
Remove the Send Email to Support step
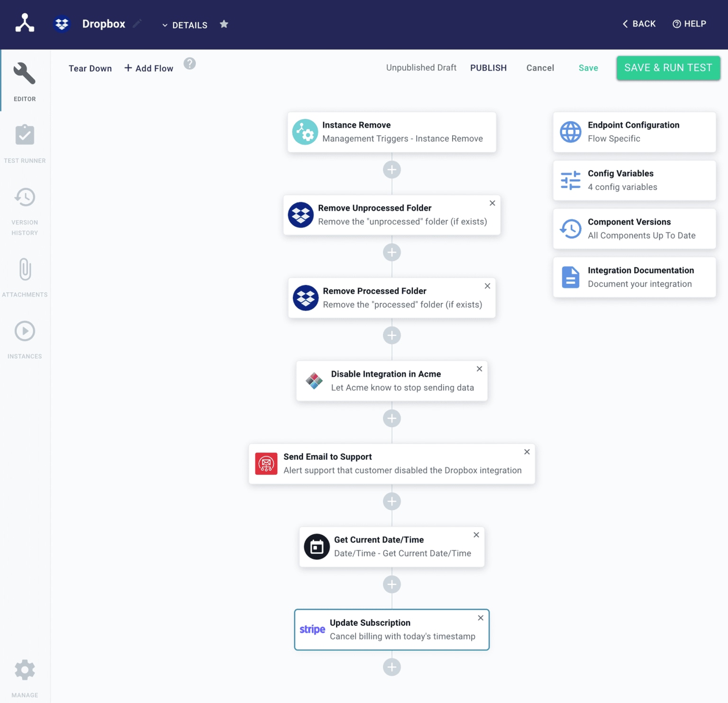527,452
